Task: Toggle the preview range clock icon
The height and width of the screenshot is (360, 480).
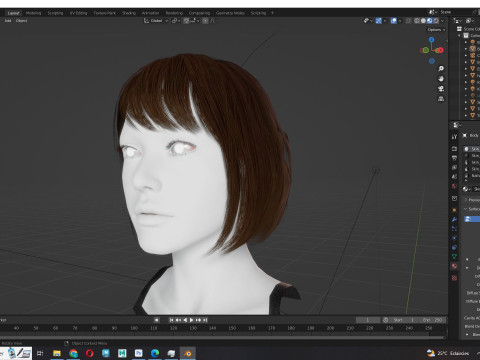Action: point(386,320)
